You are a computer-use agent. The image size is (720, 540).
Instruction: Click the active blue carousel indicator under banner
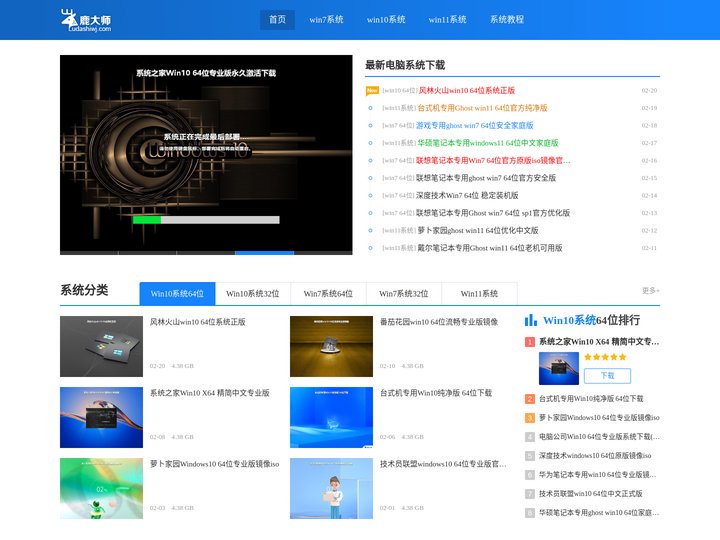click(x=264, y=253)
